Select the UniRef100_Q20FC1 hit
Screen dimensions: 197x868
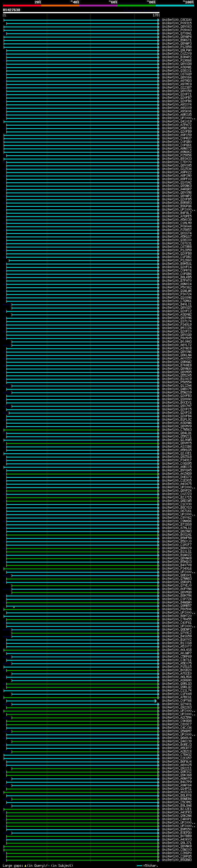pyautogui.click(x=177, y=94)
